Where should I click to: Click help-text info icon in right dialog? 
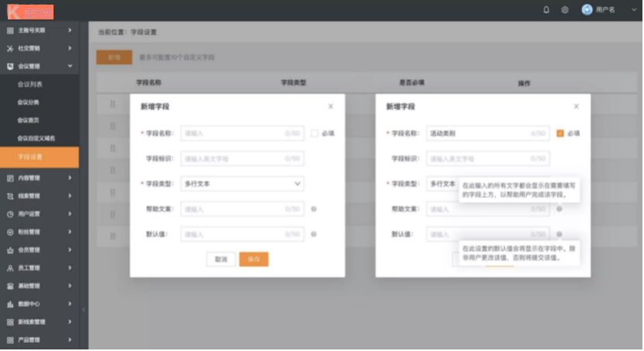click(559, 209)
